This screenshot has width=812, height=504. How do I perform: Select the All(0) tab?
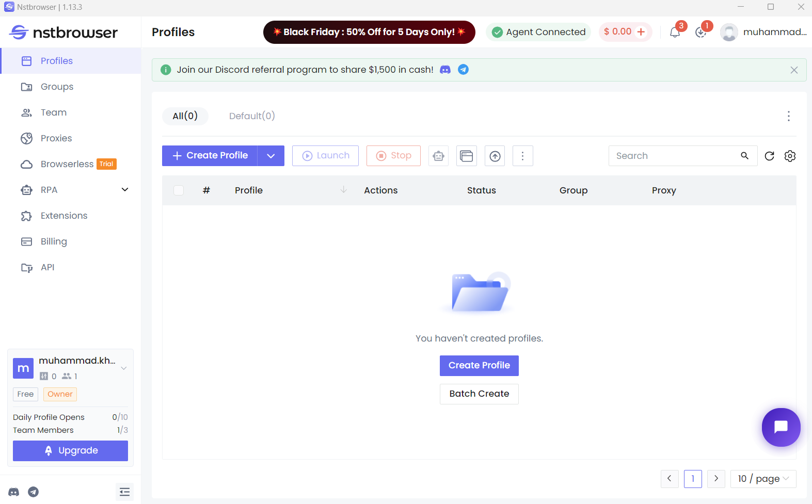185,116
